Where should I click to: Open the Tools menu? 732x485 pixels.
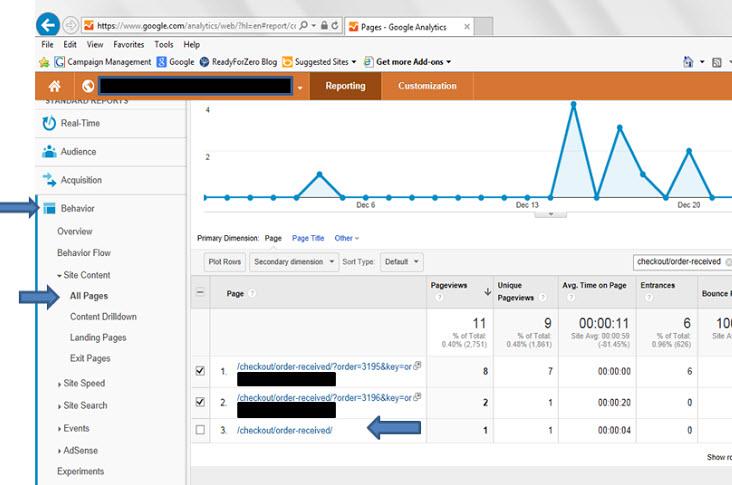click(164, 44)
